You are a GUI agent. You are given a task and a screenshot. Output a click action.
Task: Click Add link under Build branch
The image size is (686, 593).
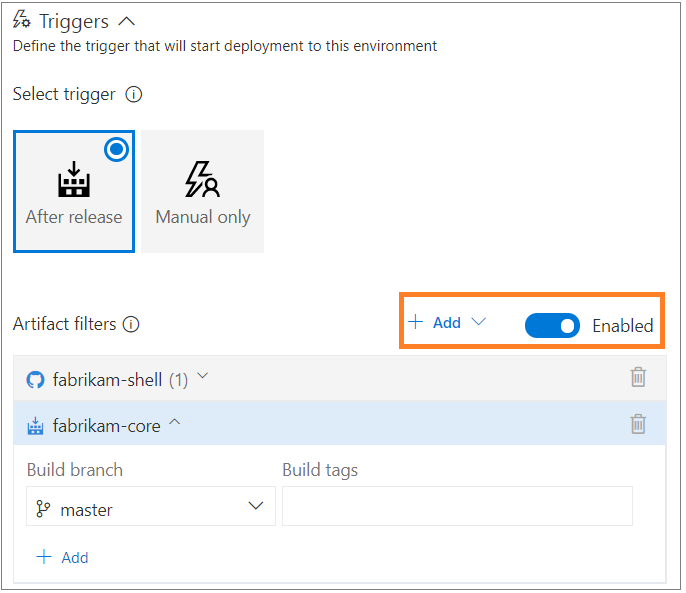(63, 557)
